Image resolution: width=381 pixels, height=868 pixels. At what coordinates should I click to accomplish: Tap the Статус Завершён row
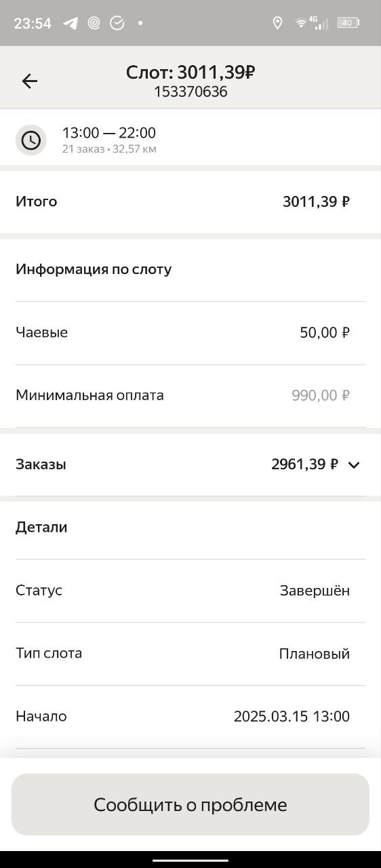[190, 591]
